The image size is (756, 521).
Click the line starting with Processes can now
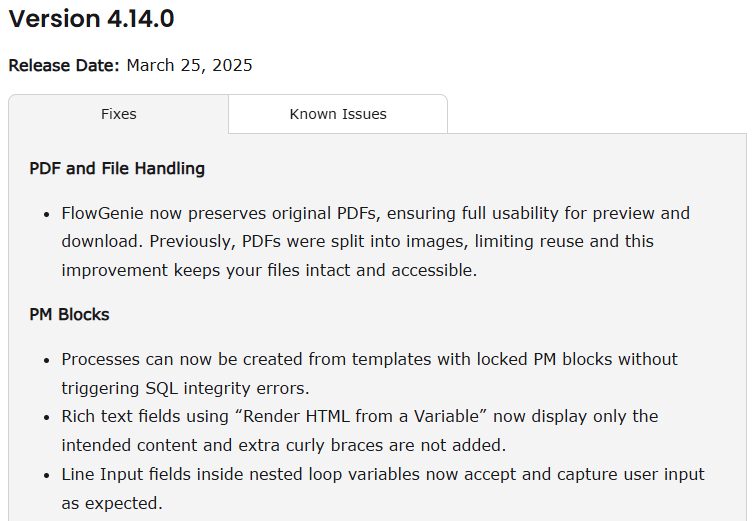coord(369,359)
